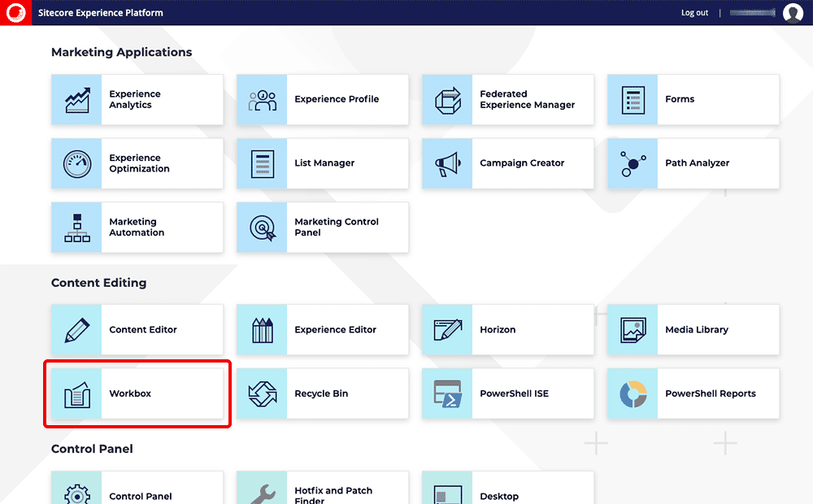The width and height of the screenshot is (813, 504).
Task: Click the Experience Editor label
Action: pyautogui.click(x=335, y=330)
